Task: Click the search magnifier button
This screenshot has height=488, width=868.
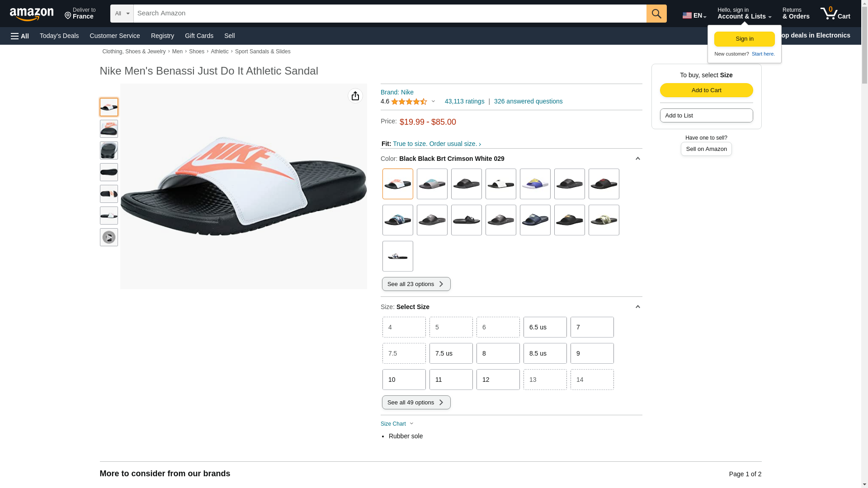Action: (656, 14)
